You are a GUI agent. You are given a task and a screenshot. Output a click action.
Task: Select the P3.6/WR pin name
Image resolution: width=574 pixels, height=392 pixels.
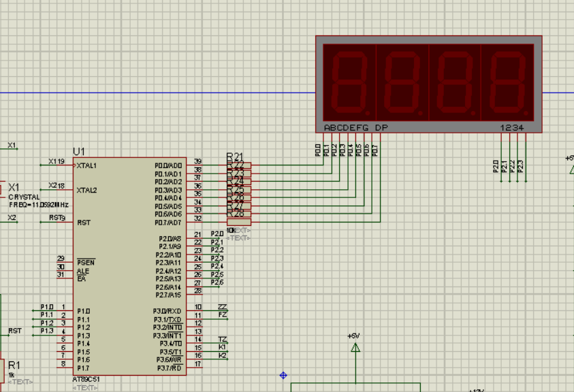pyautogui.click(x=169, y=360)
